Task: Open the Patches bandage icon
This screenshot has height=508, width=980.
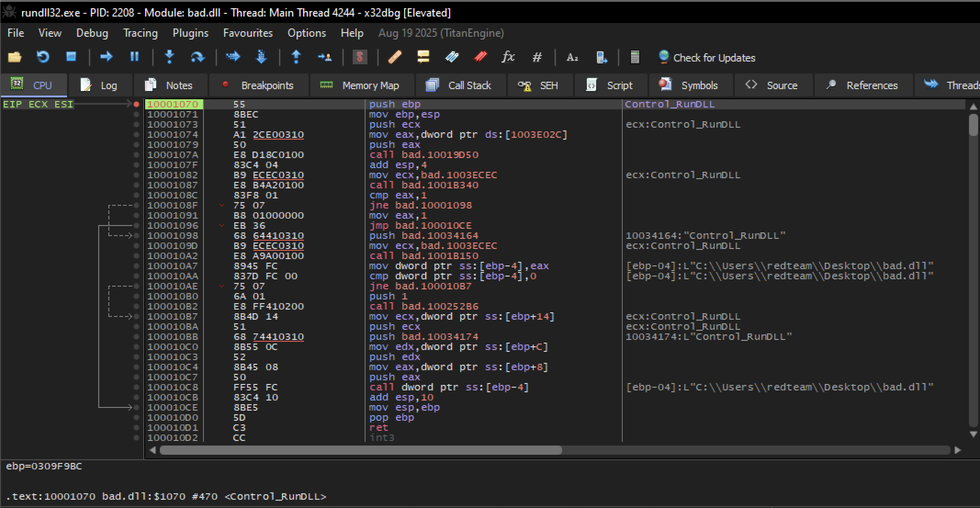Action: coord(395,57)
